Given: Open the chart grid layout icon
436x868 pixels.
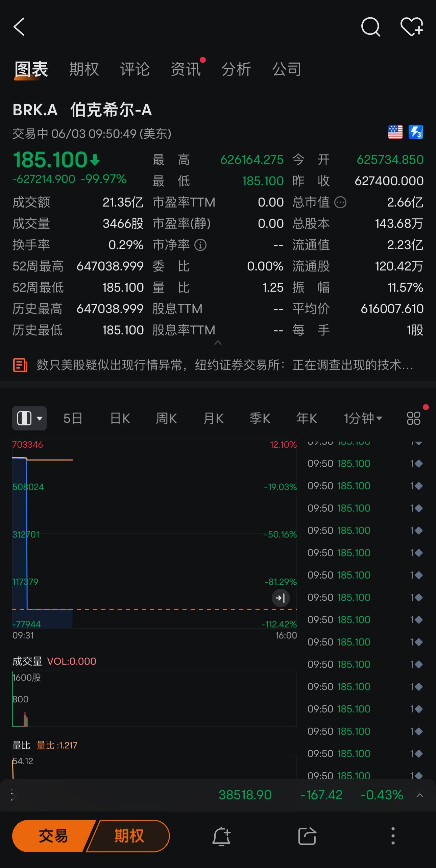Looking at the screenshot, I should (414, 418).
